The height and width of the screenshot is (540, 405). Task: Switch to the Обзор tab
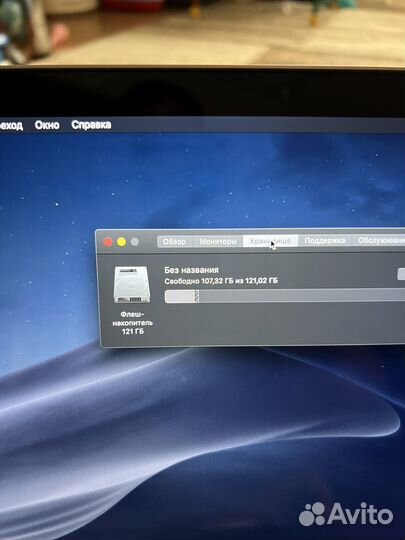coord(174,241)
